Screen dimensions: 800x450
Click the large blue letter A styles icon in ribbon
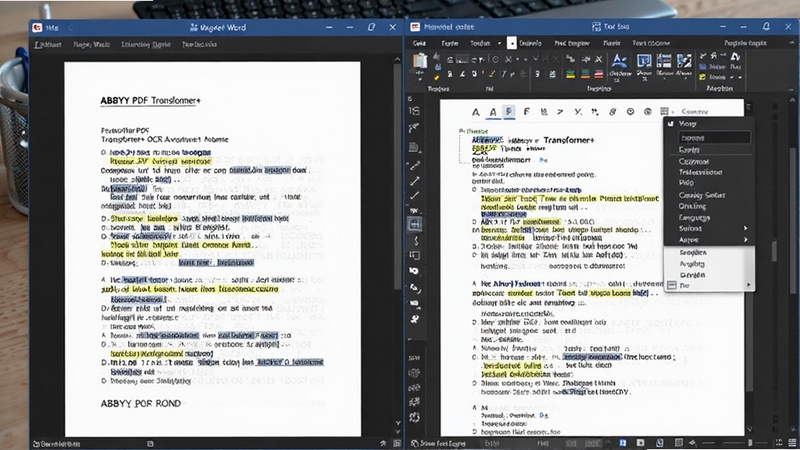pos(619,62)
